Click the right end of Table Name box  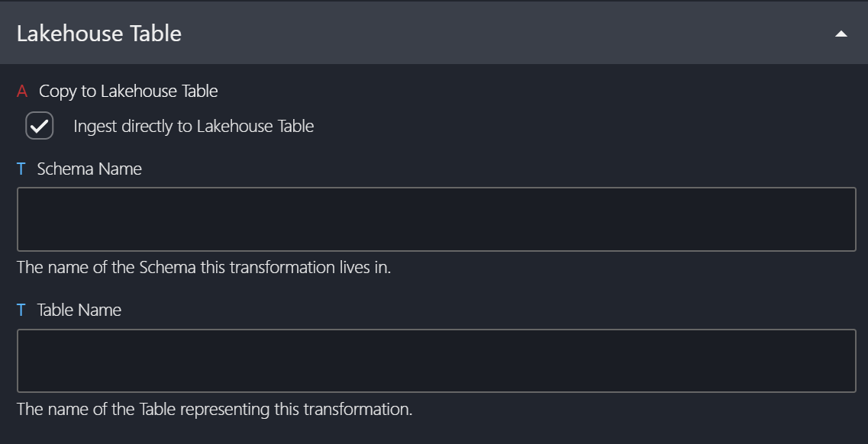pyautogui.click(x=844, y=361)
